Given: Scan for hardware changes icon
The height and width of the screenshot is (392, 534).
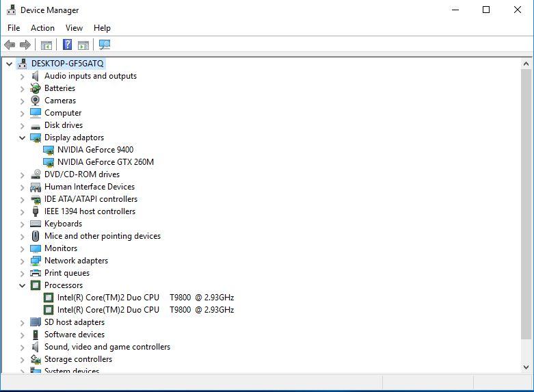Looking at the screenshot, I should [105, 44].
